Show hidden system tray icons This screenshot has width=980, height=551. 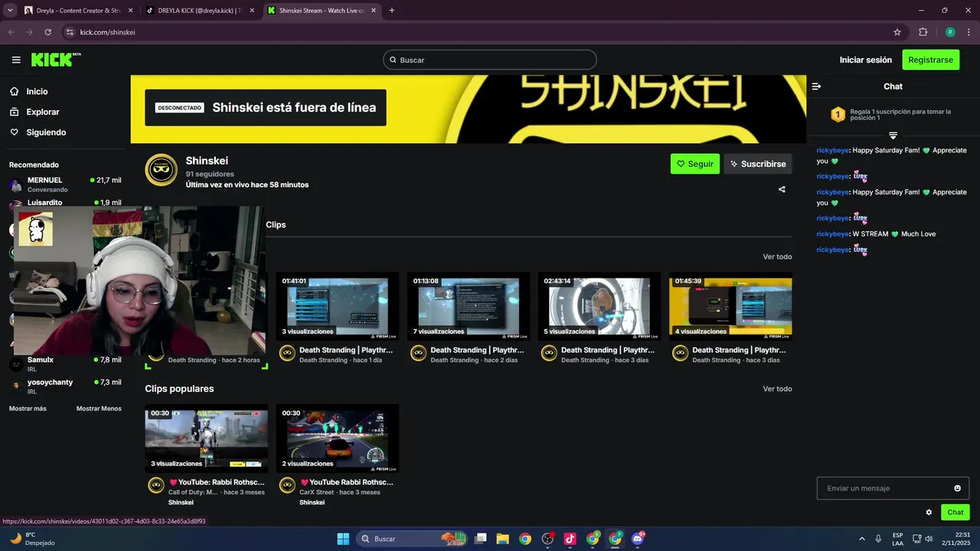(x=861, y=539)
